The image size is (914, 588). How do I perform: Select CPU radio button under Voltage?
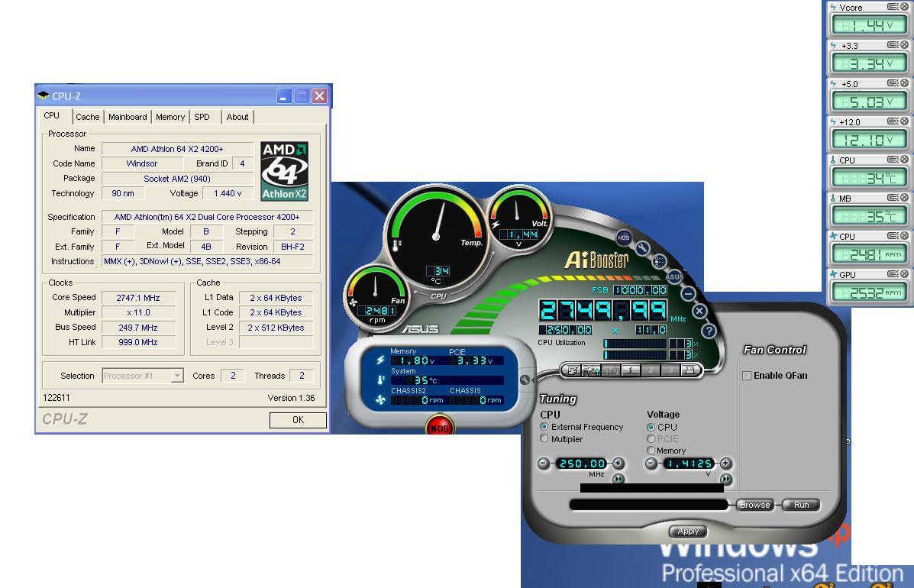[x=651, y=427]
